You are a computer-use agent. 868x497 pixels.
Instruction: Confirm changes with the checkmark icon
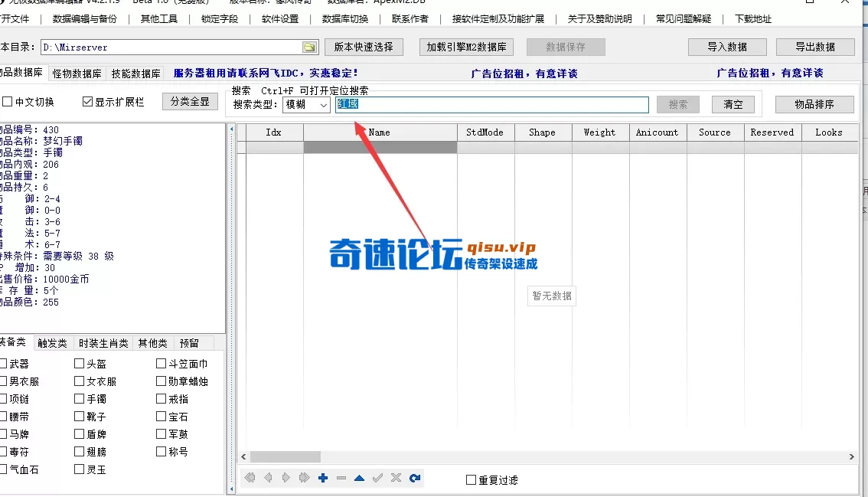click(378, 478)
